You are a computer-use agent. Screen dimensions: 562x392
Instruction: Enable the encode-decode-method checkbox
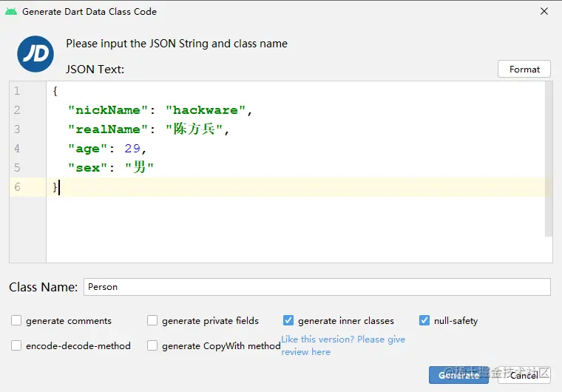[x=16, y=345]
